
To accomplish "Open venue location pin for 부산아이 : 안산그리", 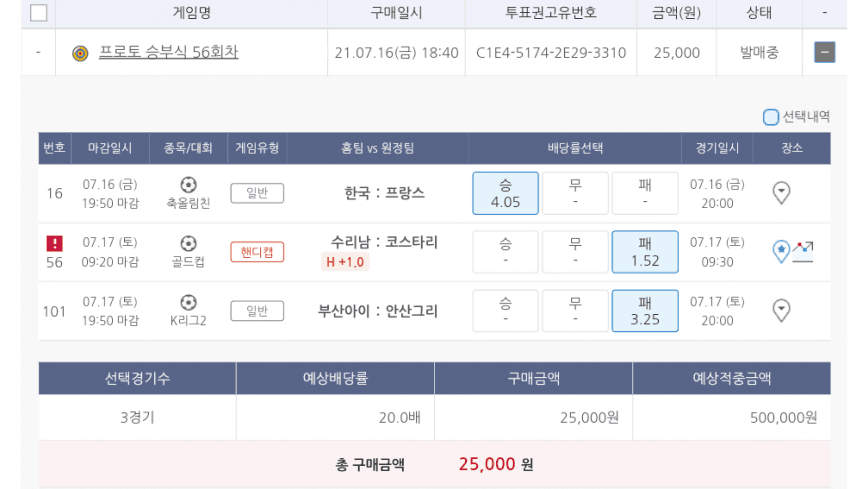I will point(783,310).
